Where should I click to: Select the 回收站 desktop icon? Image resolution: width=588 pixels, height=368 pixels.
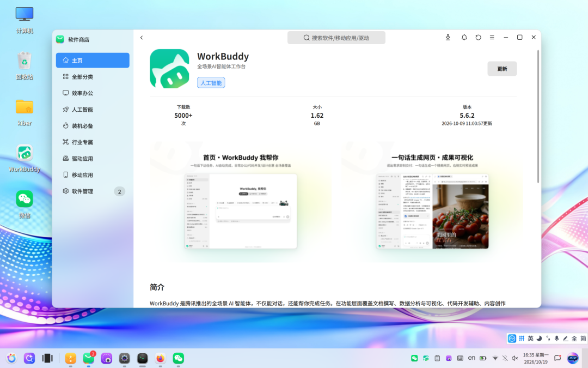tap(24, 67)
